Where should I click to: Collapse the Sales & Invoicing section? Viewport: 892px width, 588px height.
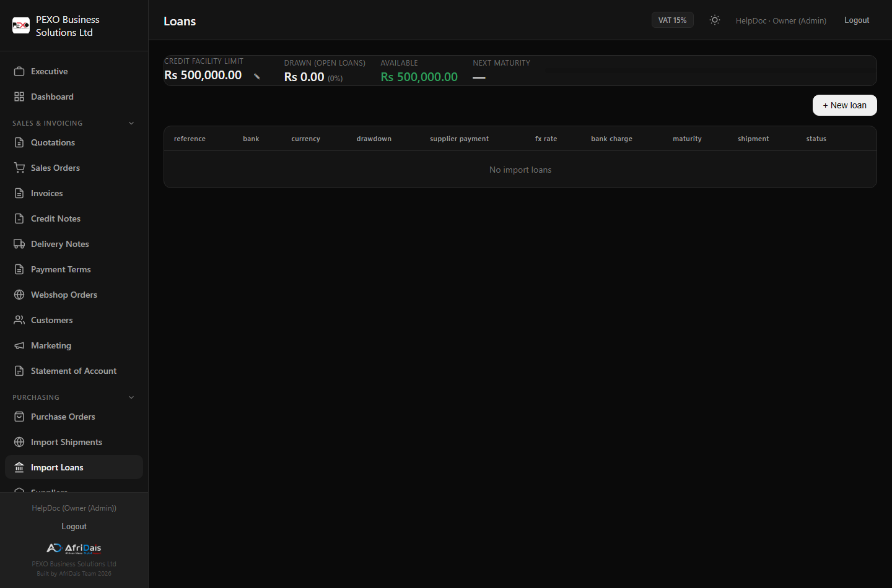(x=131, y=123)
